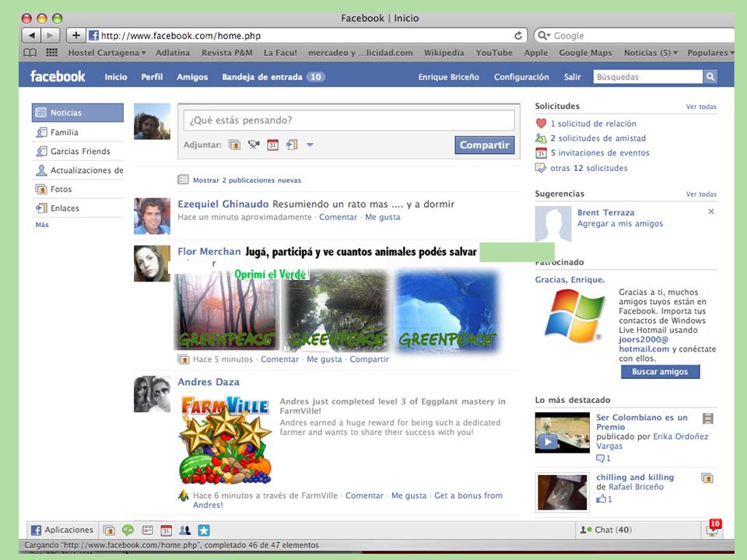Open Bandeja de entrada inbox
The width and height of the screenshot is (747, 560).
click(273, 77)
